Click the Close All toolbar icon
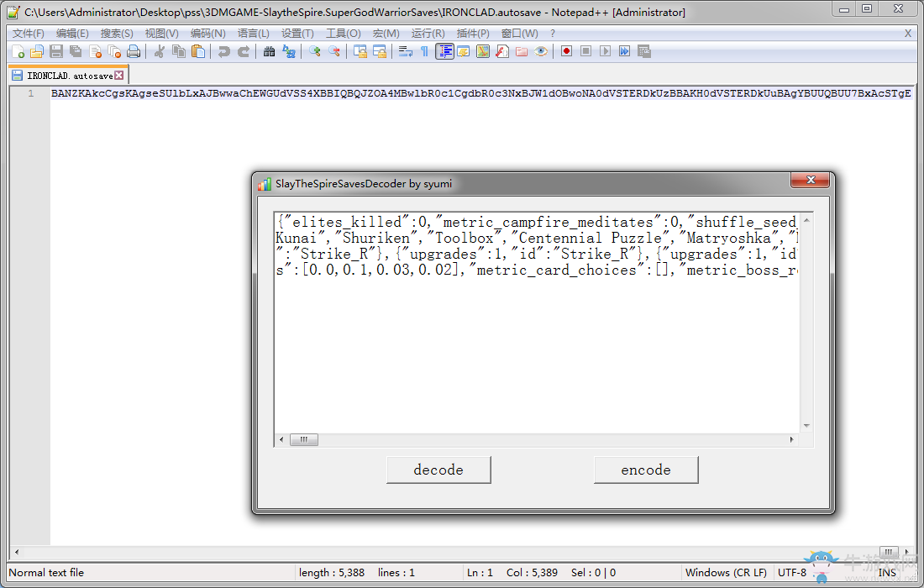 coord(114,52)
